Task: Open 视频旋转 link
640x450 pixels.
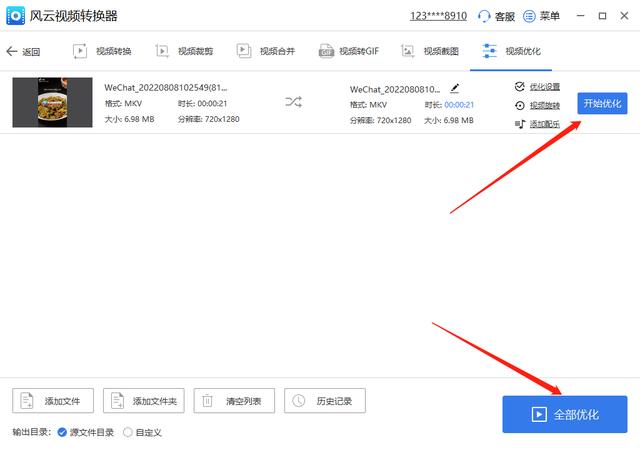Action: click(x=544, y=106)
